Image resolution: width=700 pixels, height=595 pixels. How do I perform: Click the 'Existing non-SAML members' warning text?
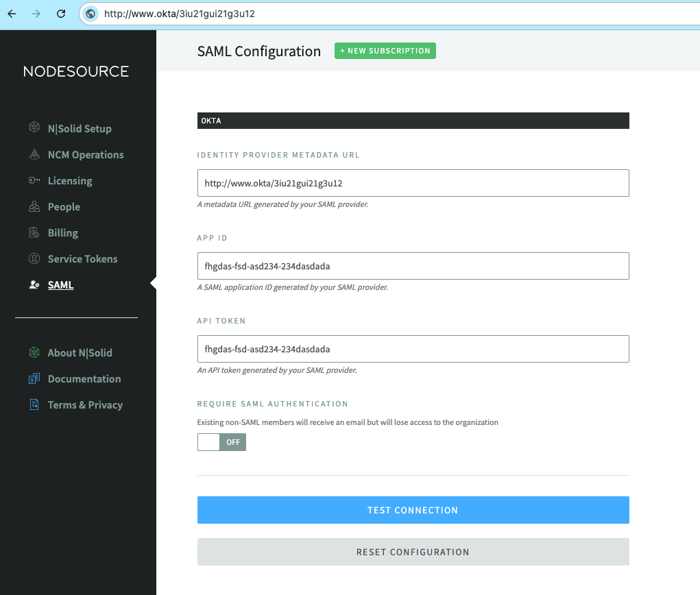[x=348, y=422]
